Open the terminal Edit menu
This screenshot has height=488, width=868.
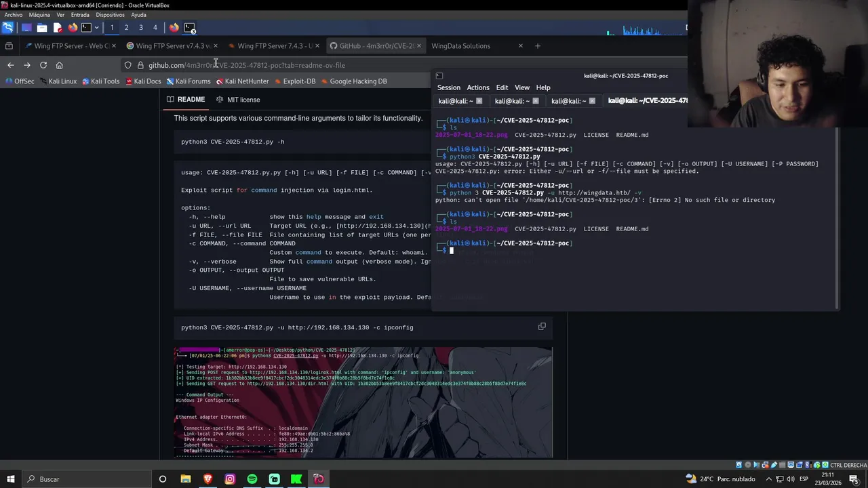click(x=502, y=87)
